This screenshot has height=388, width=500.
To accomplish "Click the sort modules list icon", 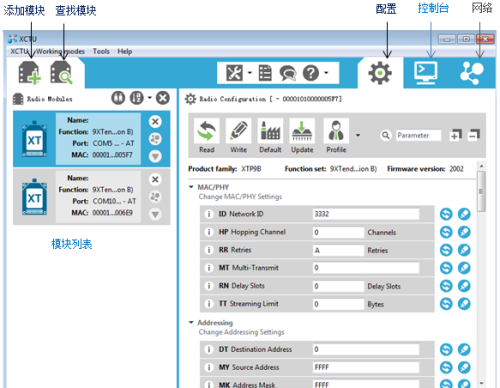I will [137, 98].
